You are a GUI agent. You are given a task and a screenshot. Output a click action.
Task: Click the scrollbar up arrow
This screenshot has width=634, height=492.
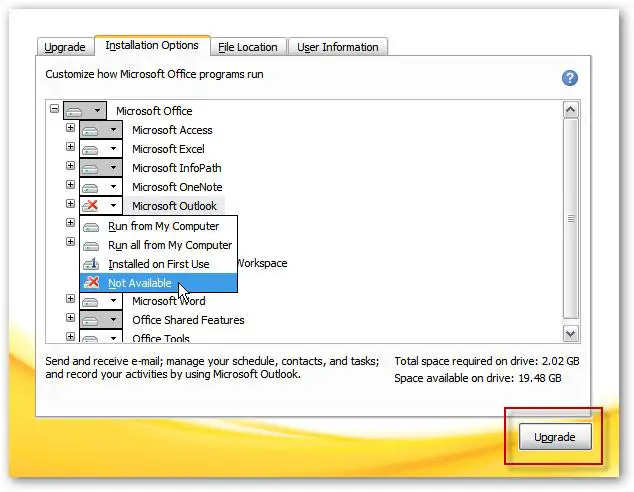571,110
